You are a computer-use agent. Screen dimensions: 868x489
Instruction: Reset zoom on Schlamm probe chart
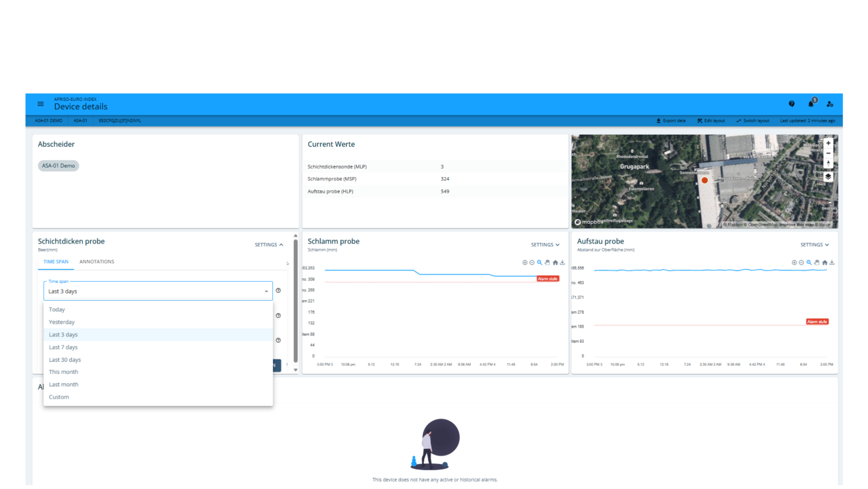[x=555, y=263]
